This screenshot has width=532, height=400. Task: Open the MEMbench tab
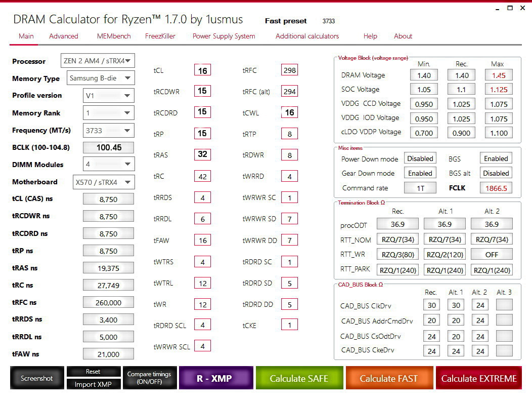(x=114, y=36)
